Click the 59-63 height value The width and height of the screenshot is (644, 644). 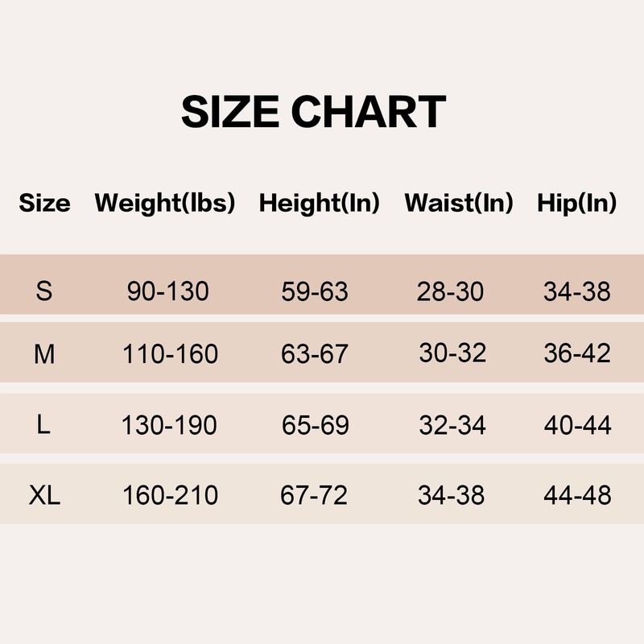(x=315, y=291)
